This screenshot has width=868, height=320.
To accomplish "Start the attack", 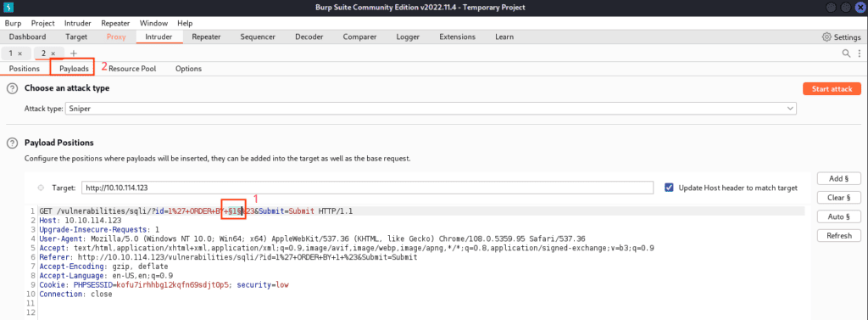I will click(x=832, y=89).
